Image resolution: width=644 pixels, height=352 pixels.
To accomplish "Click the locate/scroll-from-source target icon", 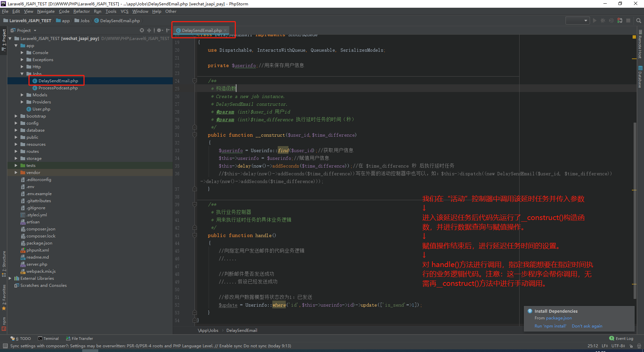I will click(x=142, y=30).
